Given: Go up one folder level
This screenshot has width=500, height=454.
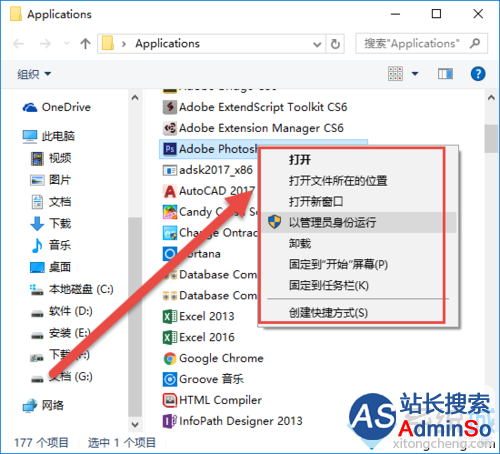Looking at the screenshot, I should point(85,43).
